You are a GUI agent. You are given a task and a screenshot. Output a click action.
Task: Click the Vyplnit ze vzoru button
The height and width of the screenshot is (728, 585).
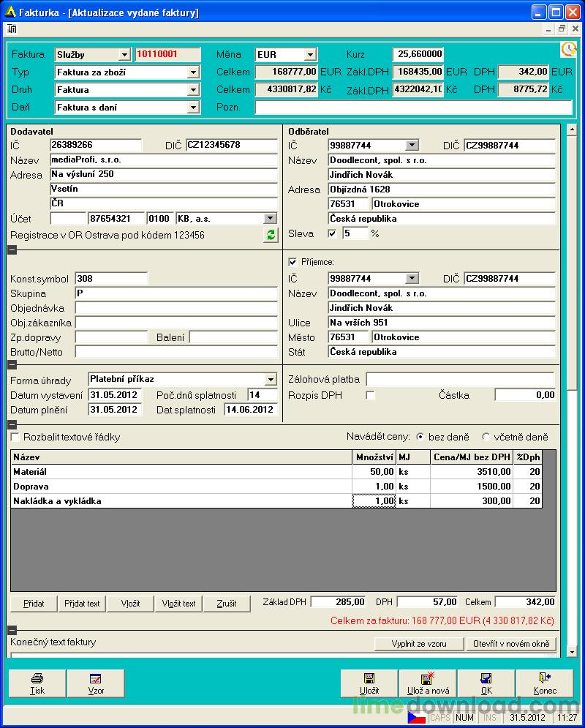pos(419,644)
